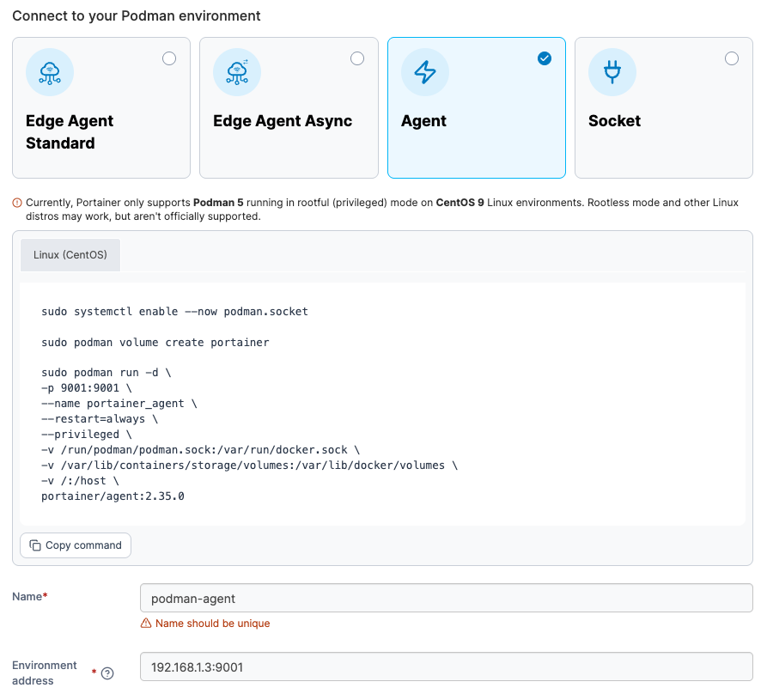Click the copy icon in Copy command
Image resolution: width=767 pixels, height=700 pixels.
35,545
